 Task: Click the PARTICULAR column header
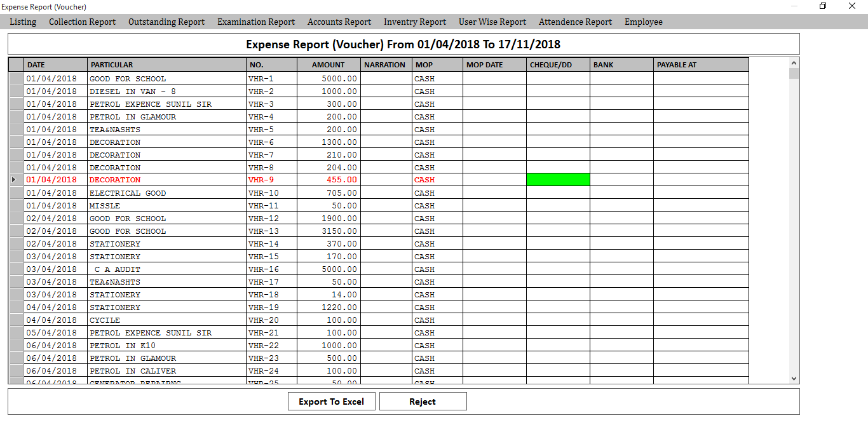[x=166, y=65]
